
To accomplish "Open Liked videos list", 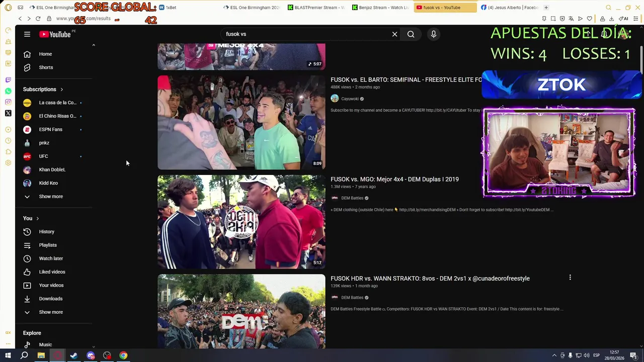I will coord(52,272).
